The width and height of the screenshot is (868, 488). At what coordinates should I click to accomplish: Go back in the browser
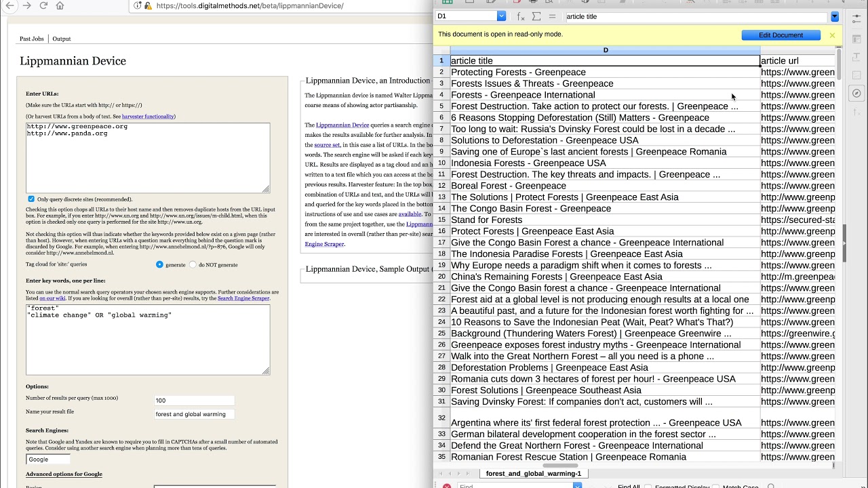10,5
